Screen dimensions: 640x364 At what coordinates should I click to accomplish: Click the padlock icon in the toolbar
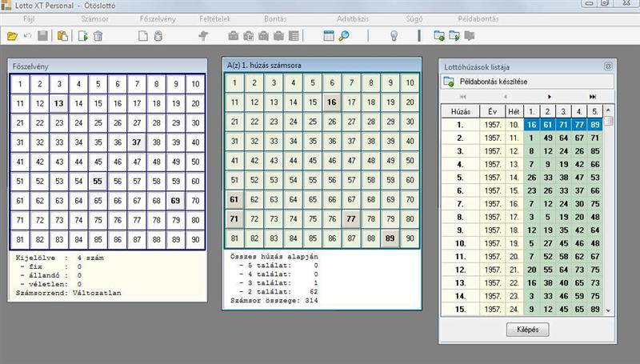[158, 36]
